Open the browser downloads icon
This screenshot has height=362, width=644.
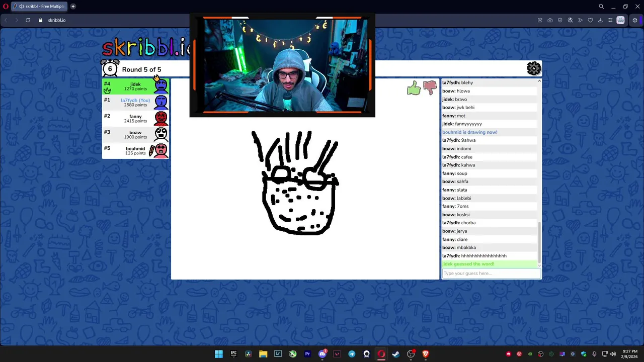pyautogui.click(x=600, y=20)
